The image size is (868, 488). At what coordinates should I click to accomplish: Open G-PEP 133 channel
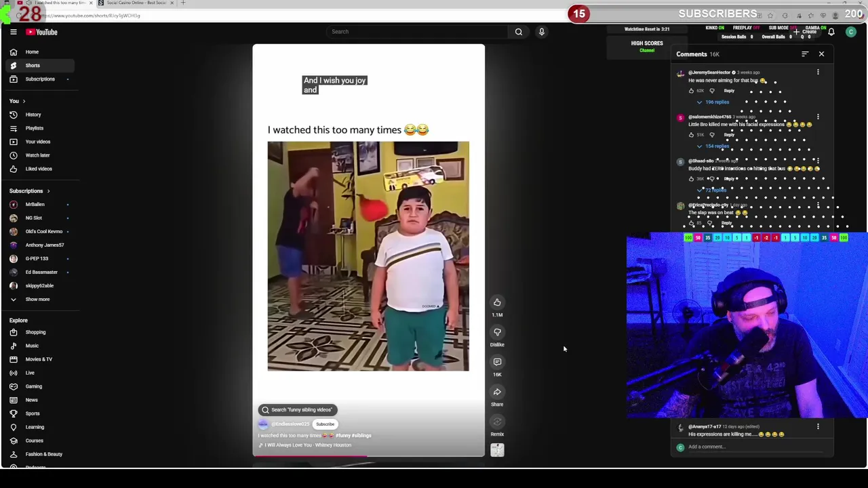click(x=39, y=258)
